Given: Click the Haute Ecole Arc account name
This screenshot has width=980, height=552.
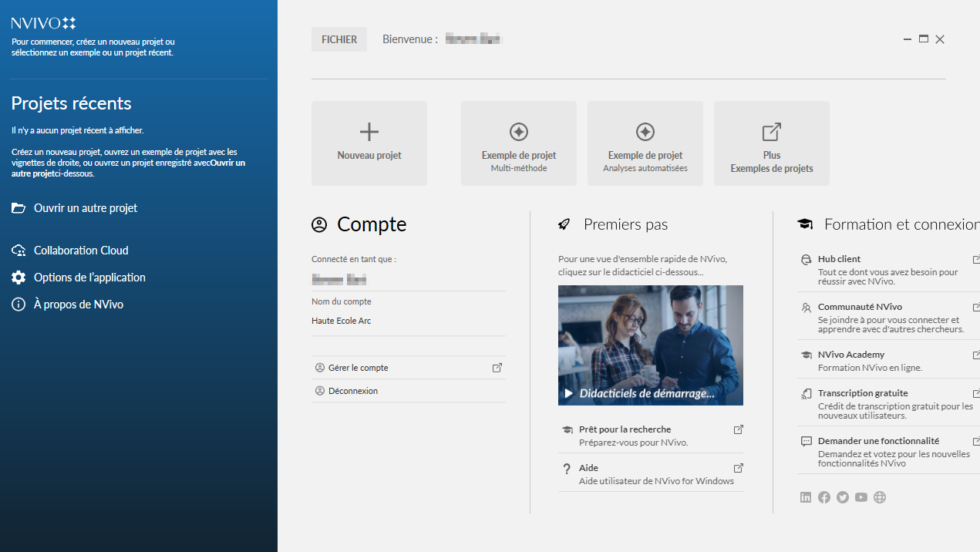Looking at the screenshot, I should (x=342, y=321).
